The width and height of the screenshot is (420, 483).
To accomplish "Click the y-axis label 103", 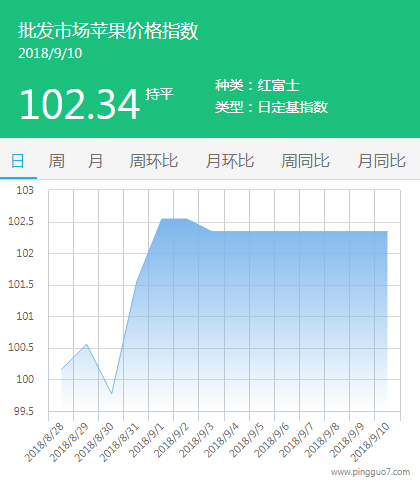I will 25,190.
